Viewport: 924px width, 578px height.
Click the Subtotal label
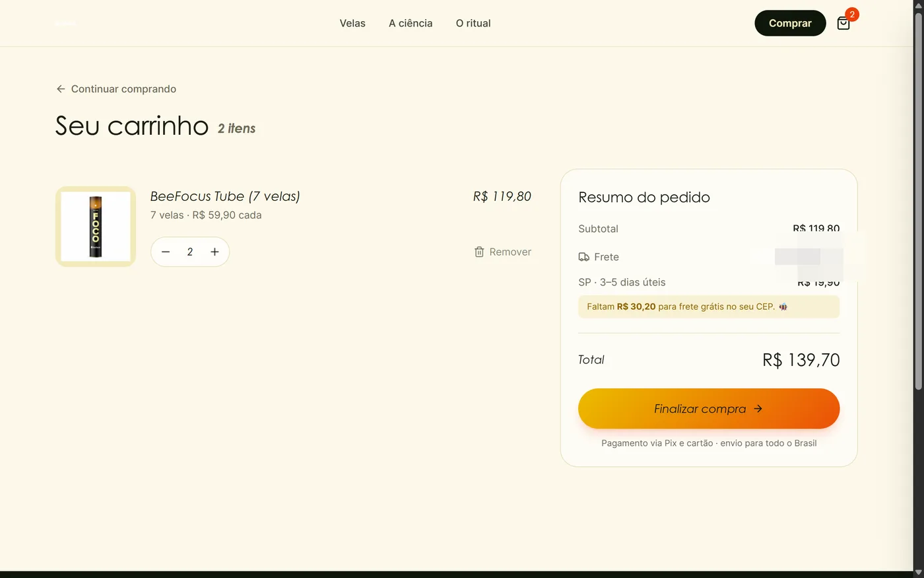pyautogui.click(x=598, y=229)
